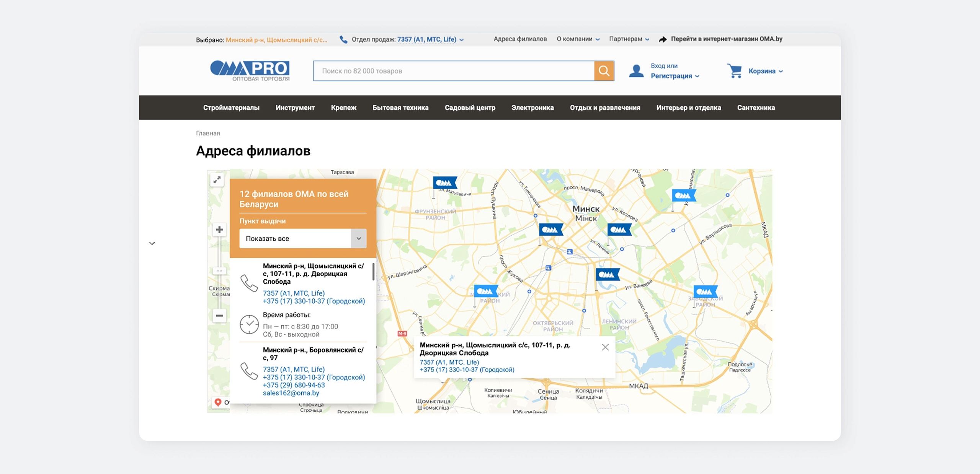Image resolution: width=980 pixels, height=474 pixels.
Task: Zoom in the map with plus button
Action: click(219, 230)
